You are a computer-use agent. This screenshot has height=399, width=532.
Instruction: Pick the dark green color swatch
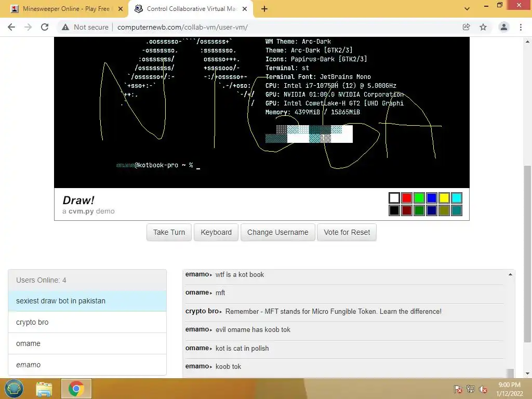tap(419, 210)
